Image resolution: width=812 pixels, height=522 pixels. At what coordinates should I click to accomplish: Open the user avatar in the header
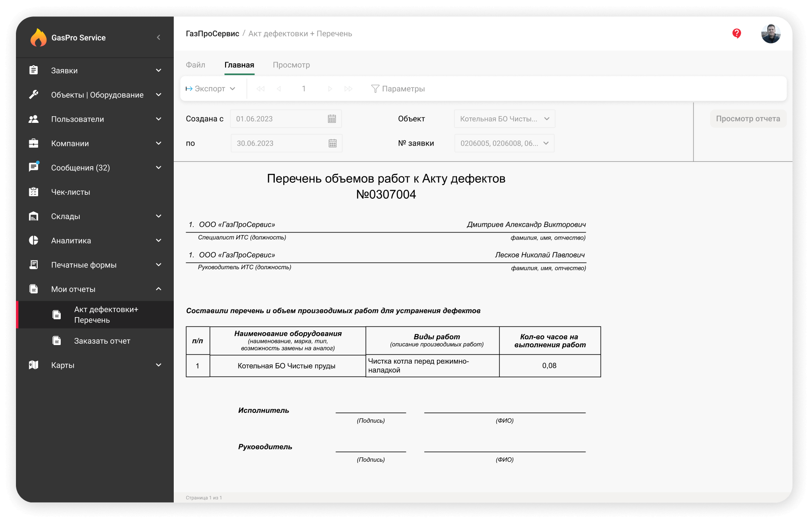coord(771,33)
